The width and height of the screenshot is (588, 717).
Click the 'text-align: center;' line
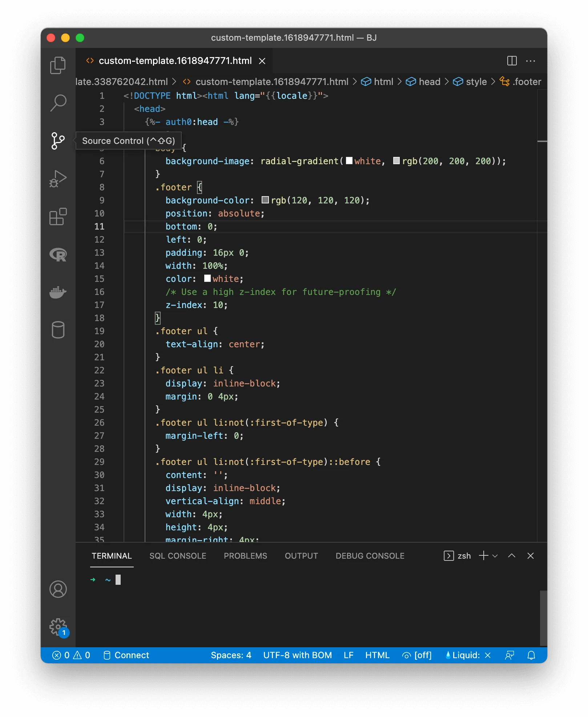[x=215, y=344]
